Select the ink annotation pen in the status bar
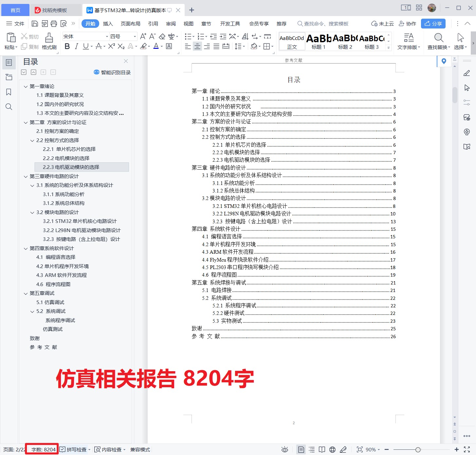Viewport: 476px width, 455px height. [343, 449]
